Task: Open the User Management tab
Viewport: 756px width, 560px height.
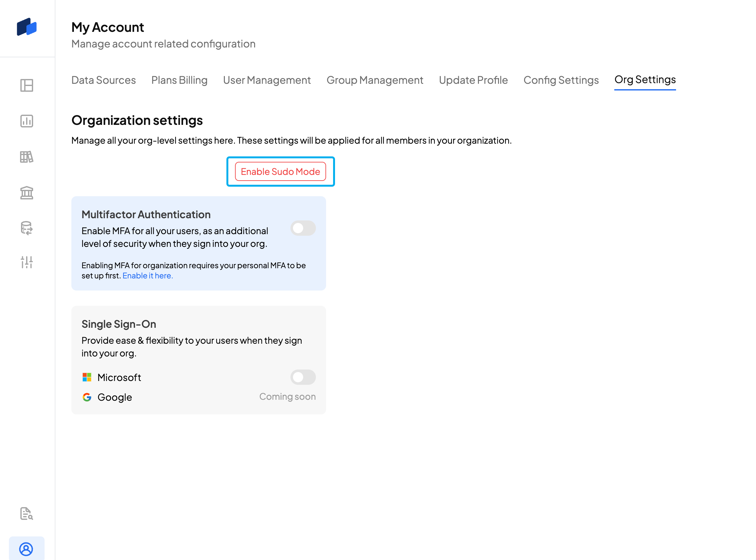Action: (x=267, y=80)
